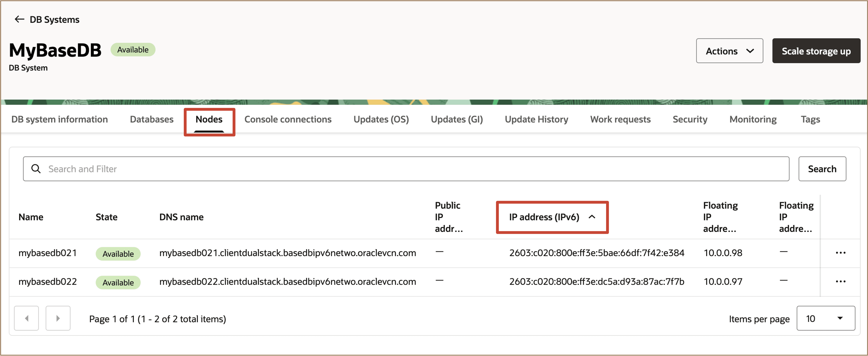This screenshot has height=356, width=868.
Task: Open the Console connections tab
Action: [288, 119]
